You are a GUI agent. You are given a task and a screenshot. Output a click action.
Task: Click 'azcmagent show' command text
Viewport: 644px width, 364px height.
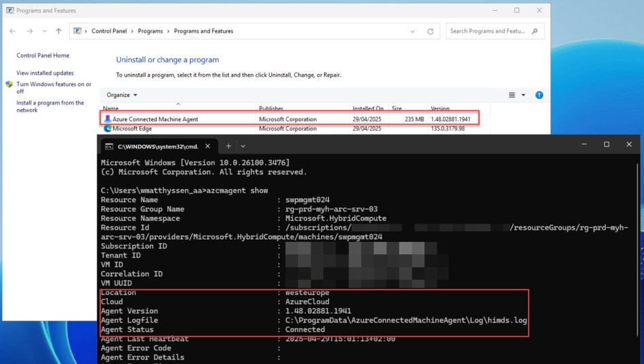[237, 190]
